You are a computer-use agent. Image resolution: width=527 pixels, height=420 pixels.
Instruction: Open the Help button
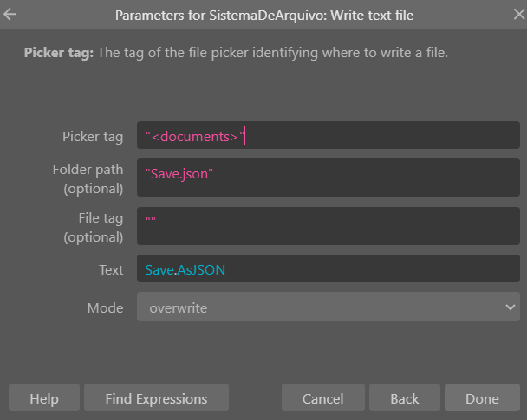coord(44,397)
